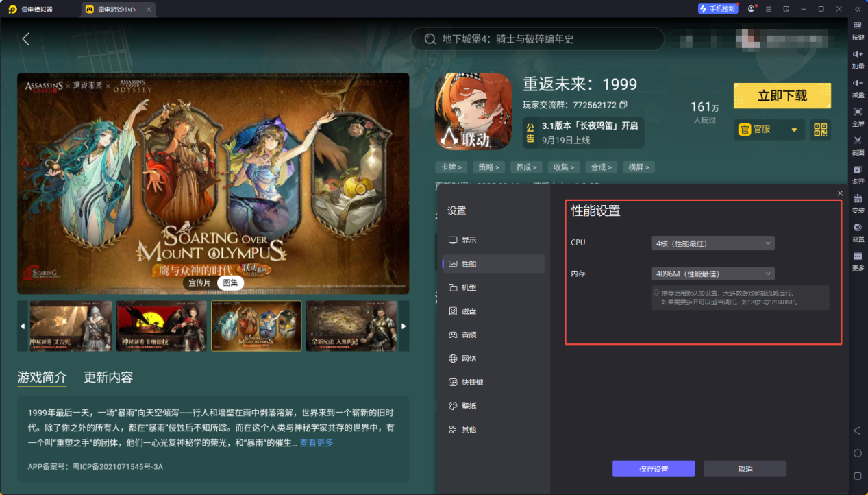
Task: Click the 保存设置 save button
Action: [654, 469]
